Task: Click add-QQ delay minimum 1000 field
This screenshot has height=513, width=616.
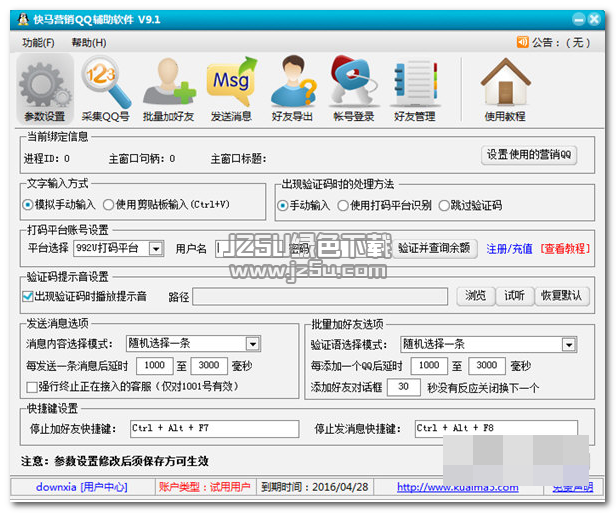Action: [429, 366]
